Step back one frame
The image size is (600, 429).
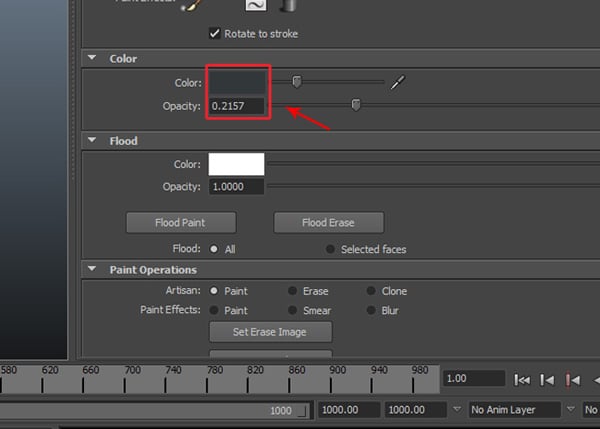click(x=548, y=380)
